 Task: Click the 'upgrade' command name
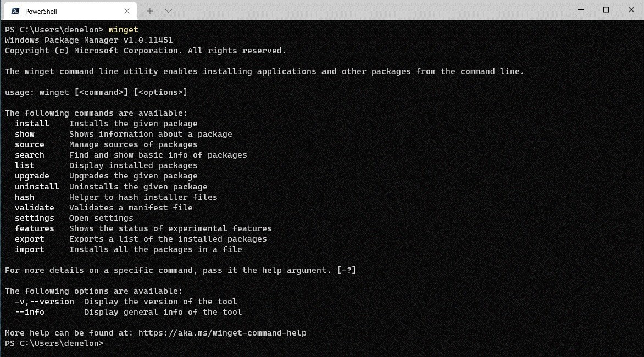click(32, 176)
